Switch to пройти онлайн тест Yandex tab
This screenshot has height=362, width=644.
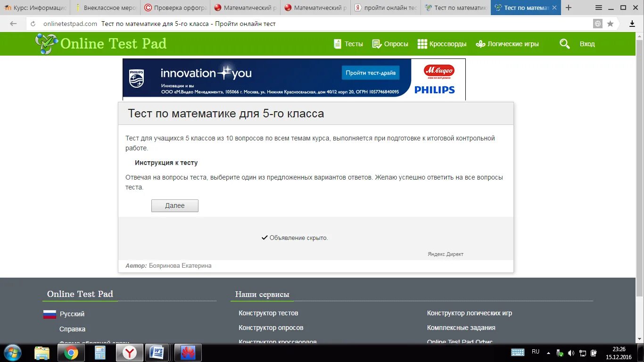click(x=385, y=8)
